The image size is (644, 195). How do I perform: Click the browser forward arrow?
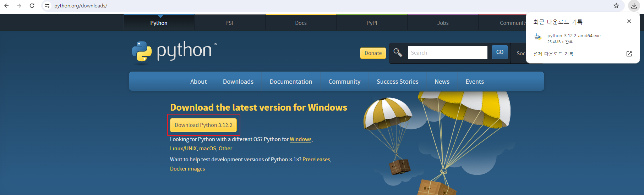tap(19, 6)
